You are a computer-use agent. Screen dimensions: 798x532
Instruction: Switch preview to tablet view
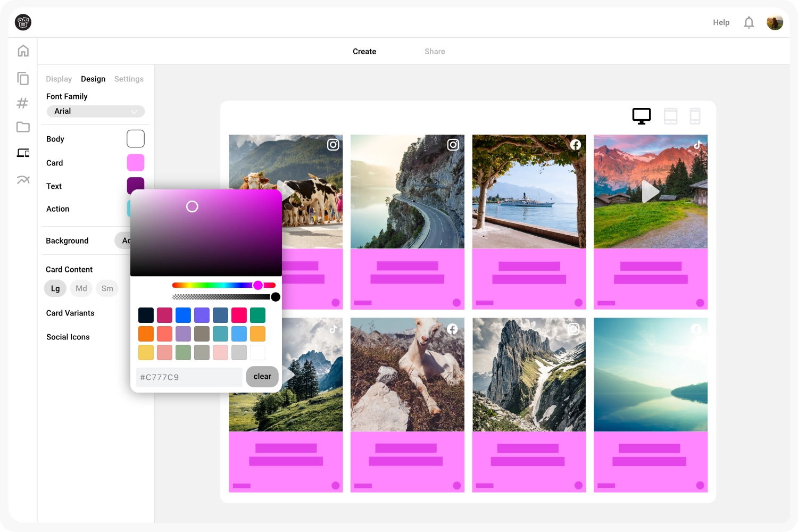pos(670,115)
